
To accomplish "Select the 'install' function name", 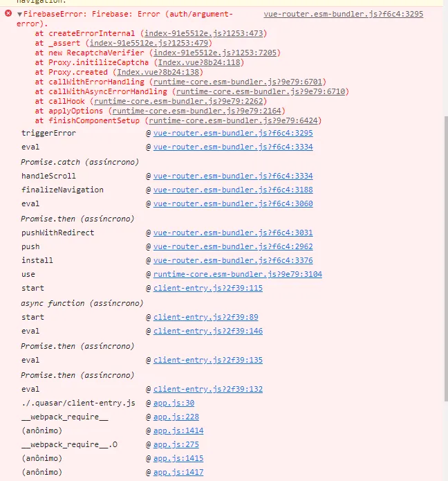I will (x=37, y=260).
